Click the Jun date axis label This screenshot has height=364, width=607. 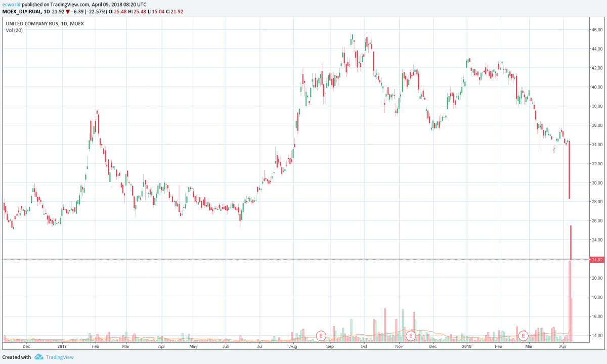tap(225, 346)
